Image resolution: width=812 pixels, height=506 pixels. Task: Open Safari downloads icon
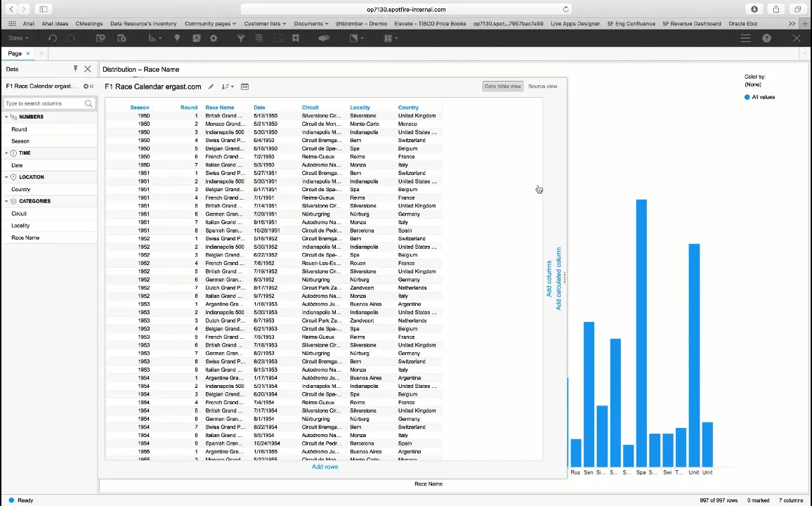tap(754, 9)
